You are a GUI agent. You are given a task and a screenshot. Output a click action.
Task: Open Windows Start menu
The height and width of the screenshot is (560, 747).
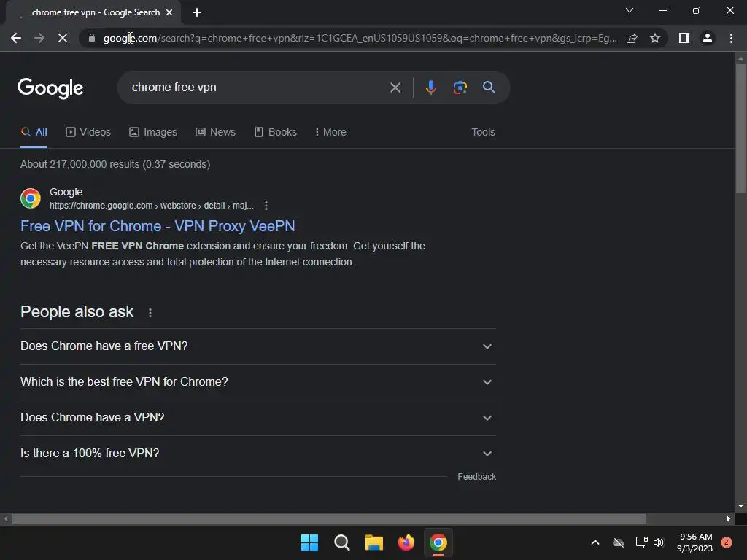tap(309, 542)
